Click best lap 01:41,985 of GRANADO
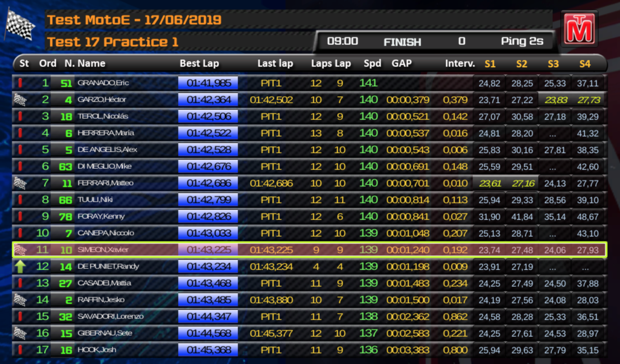 (208, 83)
